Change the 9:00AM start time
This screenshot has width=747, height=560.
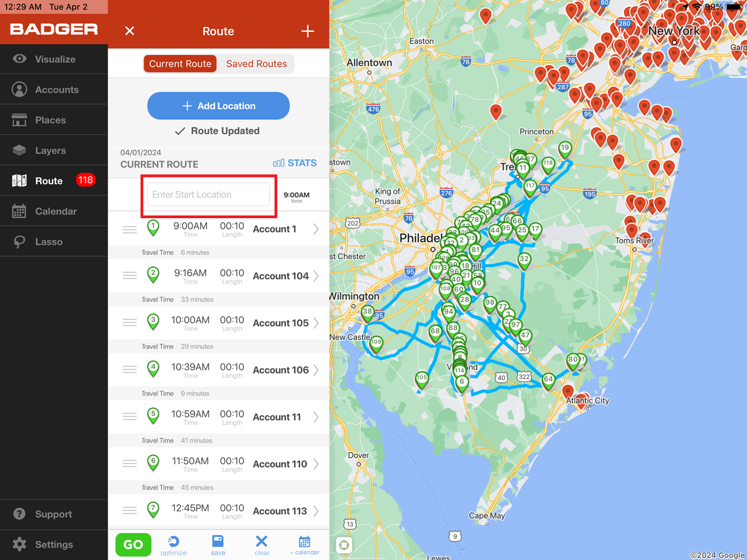click(x=296, y=197)
